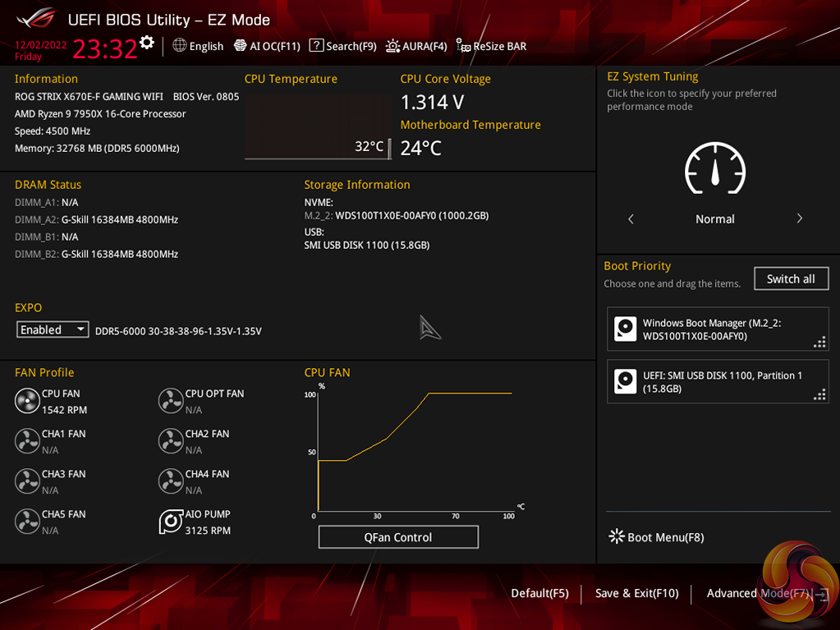Click the Boot Menu star icon
Viewport: 840px width, 630px height.
(616, 536)
